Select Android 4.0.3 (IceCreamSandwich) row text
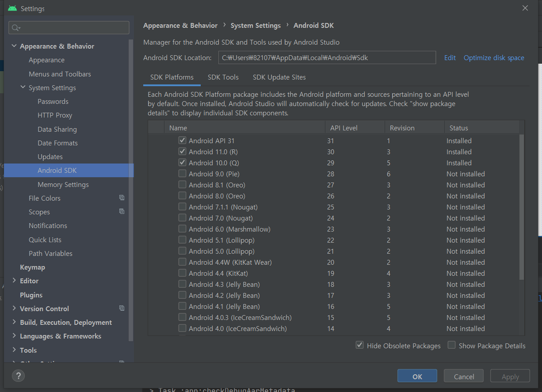The image size is (542, 392). click(x=240, y=317)
